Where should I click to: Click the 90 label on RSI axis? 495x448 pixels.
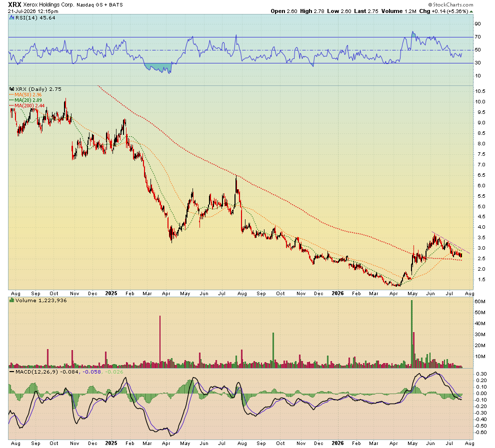pyautogui.click(x=477, y=24)
